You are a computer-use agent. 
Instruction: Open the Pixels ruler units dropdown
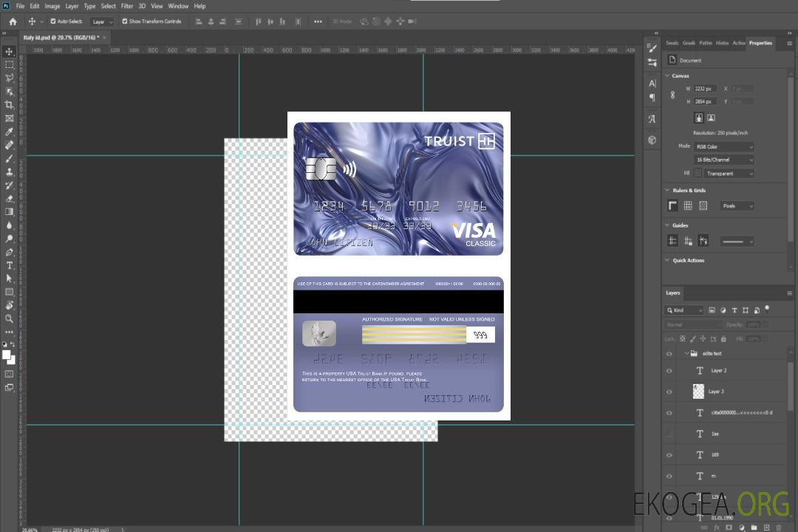[x=737, y=206]
